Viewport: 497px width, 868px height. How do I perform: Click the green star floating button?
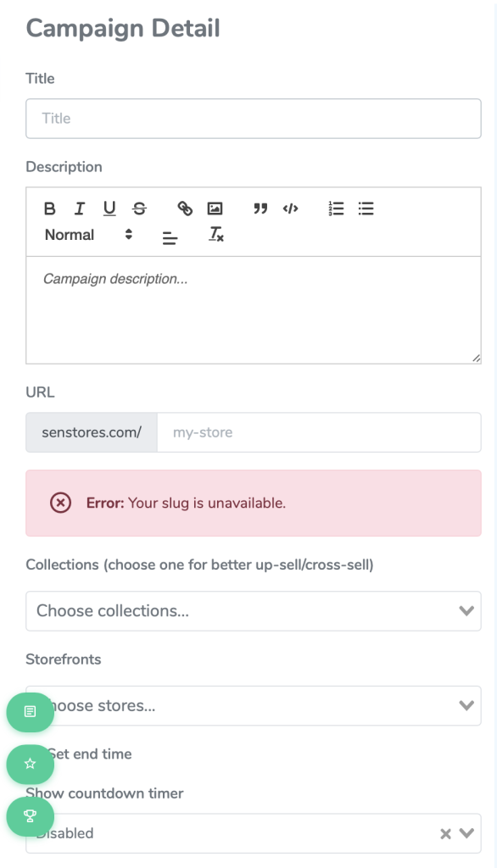point(31,764)
